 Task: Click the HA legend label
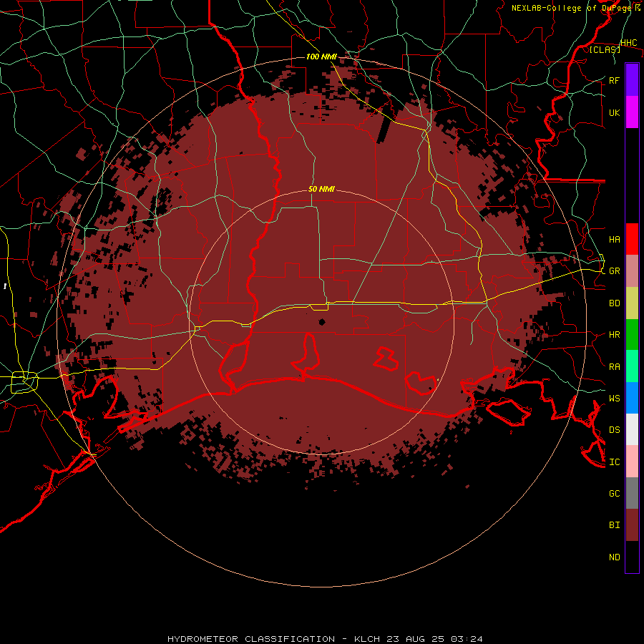click(615, 240)
